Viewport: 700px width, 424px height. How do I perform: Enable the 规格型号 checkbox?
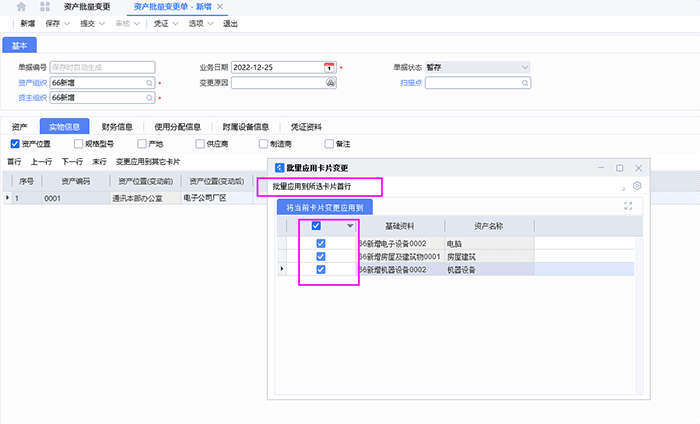[x=78, y=144]
